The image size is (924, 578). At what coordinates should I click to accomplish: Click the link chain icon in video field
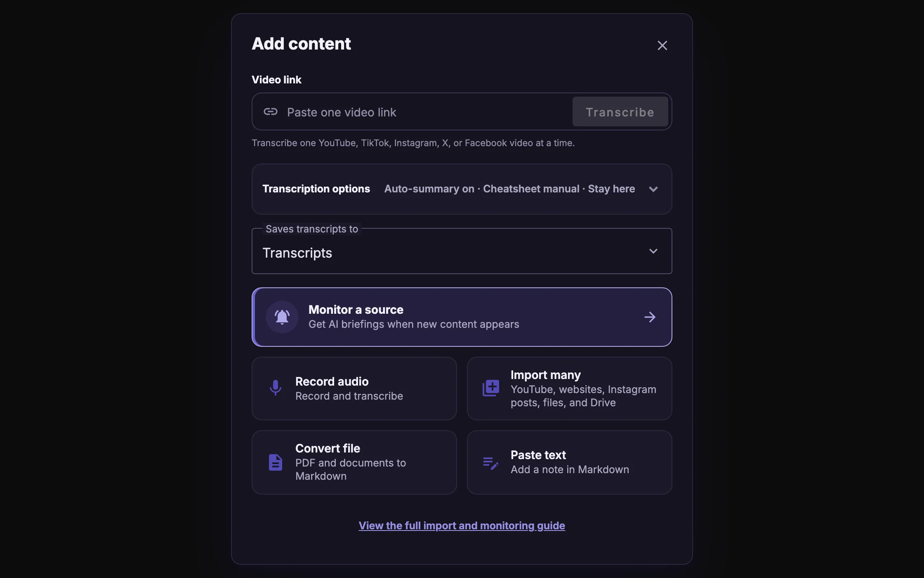pos(271,111)
